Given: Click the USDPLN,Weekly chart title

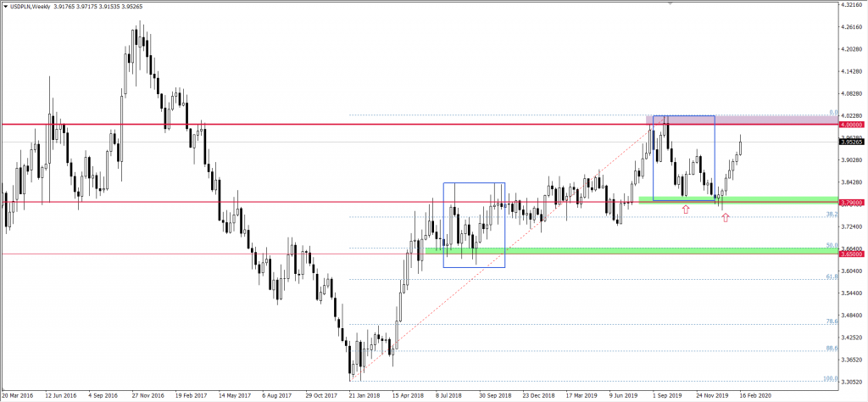Looking at the screenshot, I should pyautogui.click(x=31, y=7).
